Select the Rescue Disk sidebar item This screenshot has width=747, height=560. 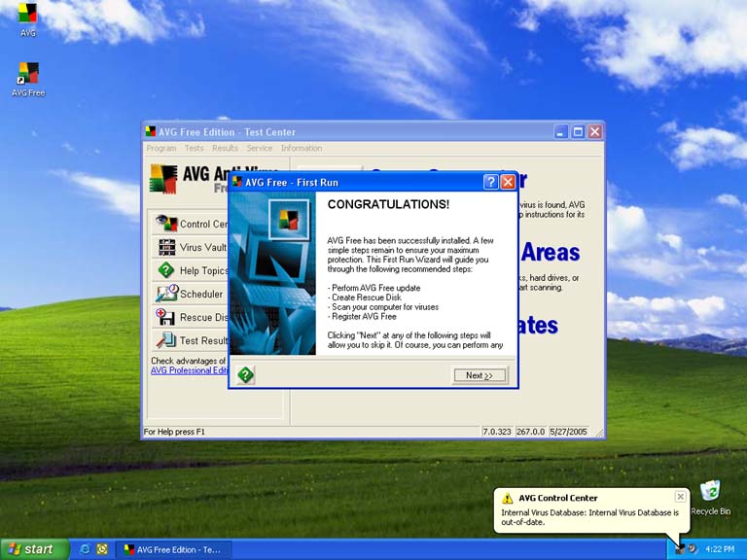[x=191, y=317]
